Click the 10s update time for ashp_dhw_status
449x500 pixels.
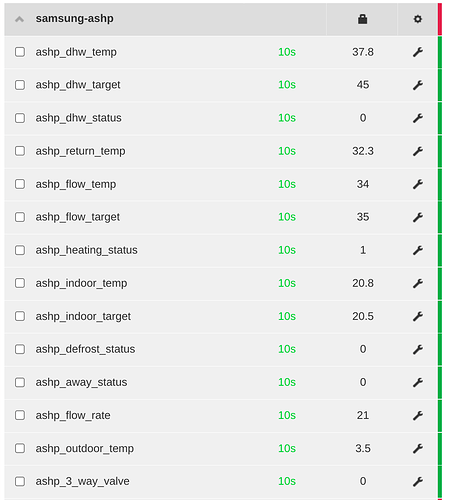287,118
